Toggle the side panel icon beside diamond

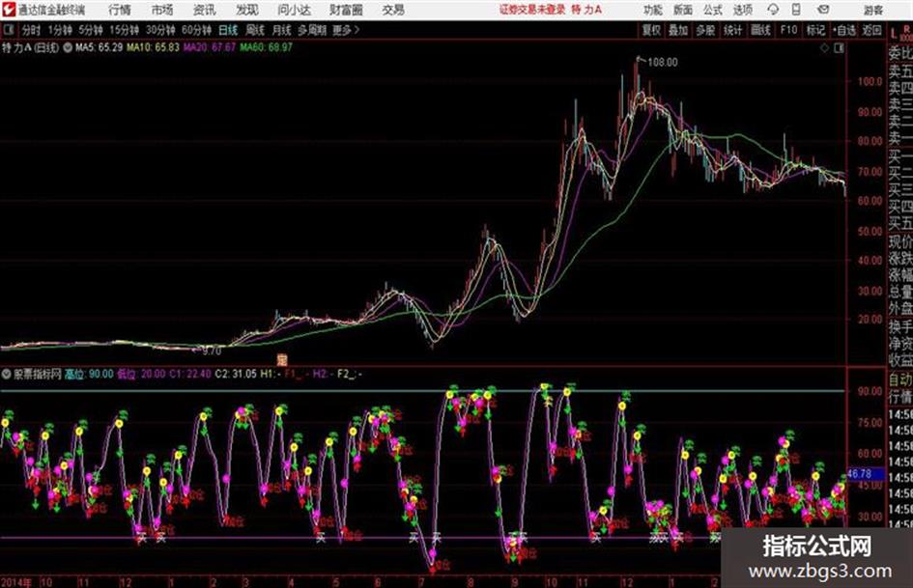839,48
